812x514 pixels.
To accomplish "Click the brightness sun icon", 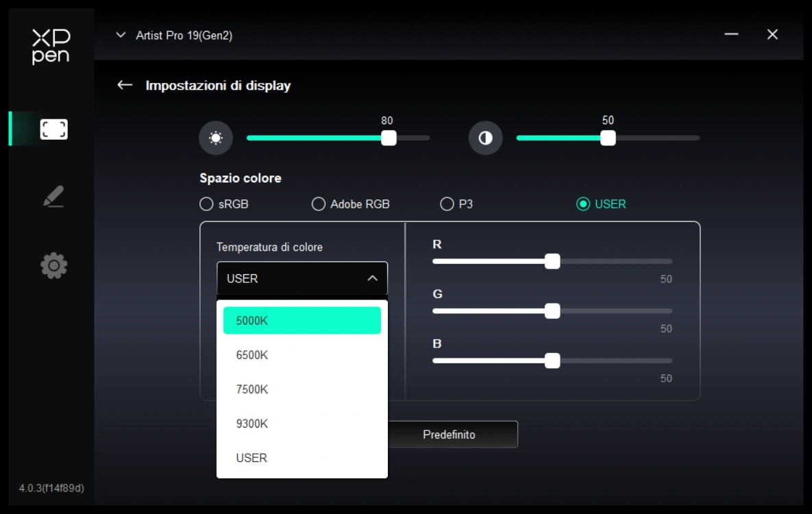I will (x=216, y=138).
